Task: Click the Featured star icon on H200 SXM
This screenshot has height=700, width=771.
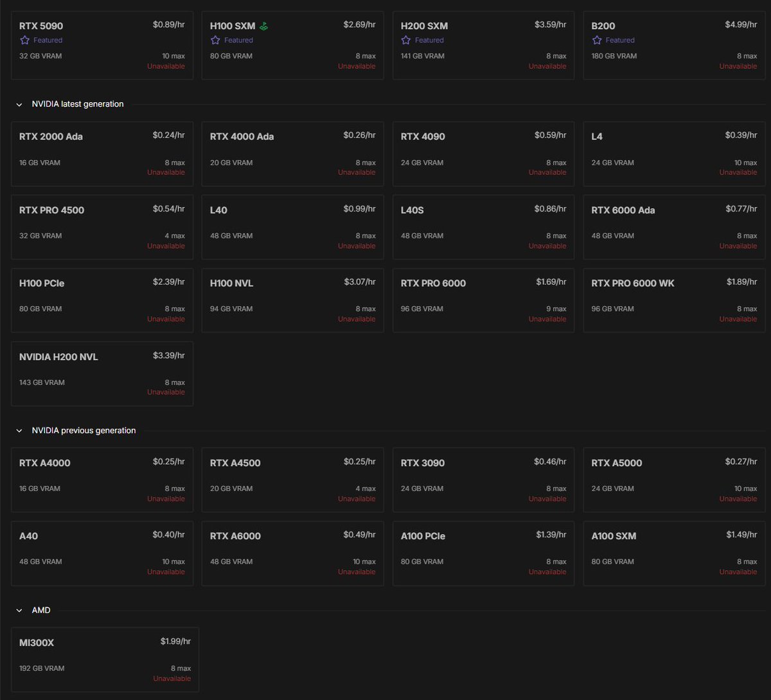Action: 406,40
